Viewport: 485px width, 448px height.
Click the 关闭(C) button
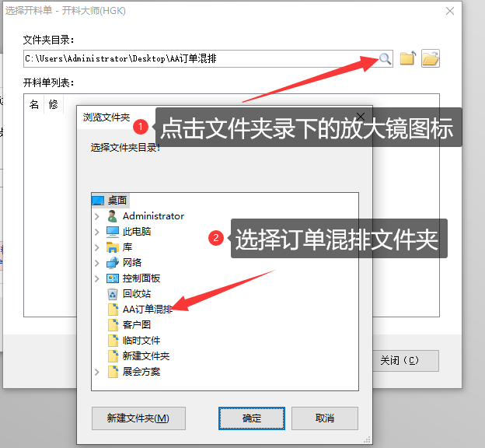[x=406, y=360]
